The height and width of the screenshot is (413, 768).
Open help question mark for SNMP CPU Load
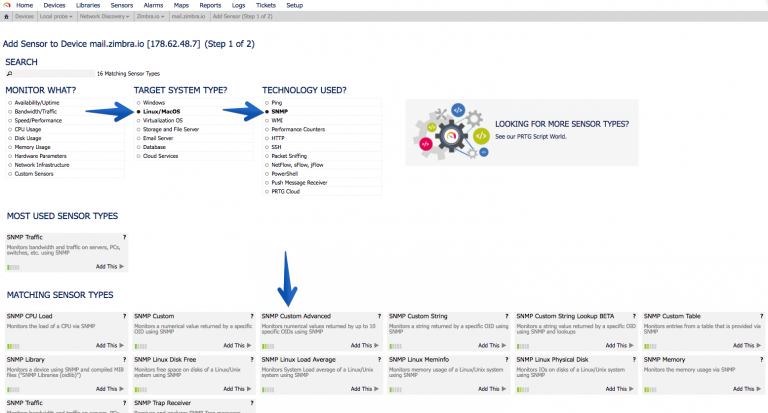(x=124, y=316)
